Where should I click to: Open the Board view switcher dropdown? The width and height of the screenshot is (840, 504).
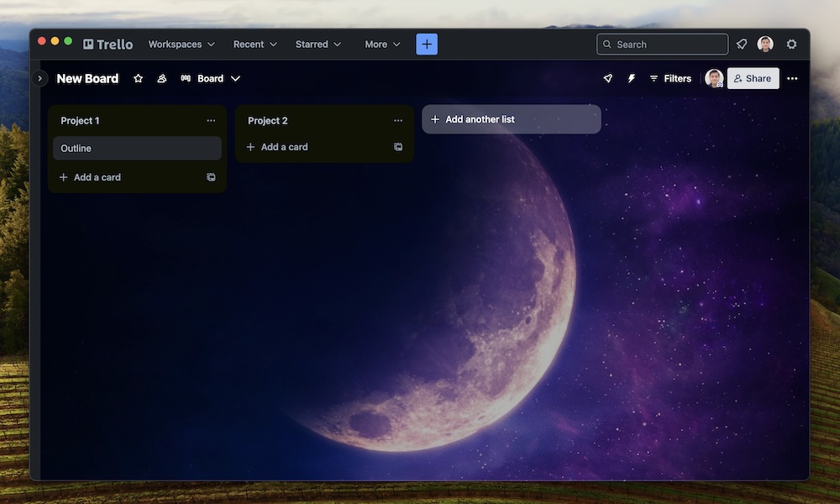click(x=211, y=78)
